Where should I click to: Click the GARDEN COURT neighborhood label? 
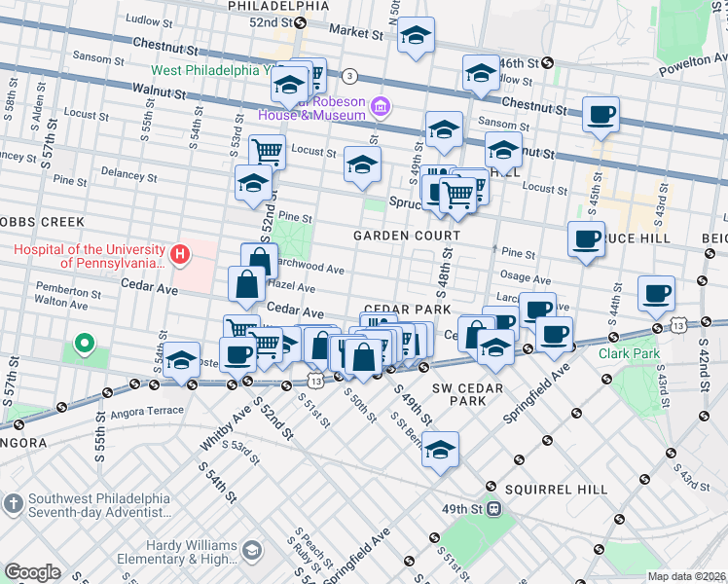pyautogui.click(x=407, y=236)
